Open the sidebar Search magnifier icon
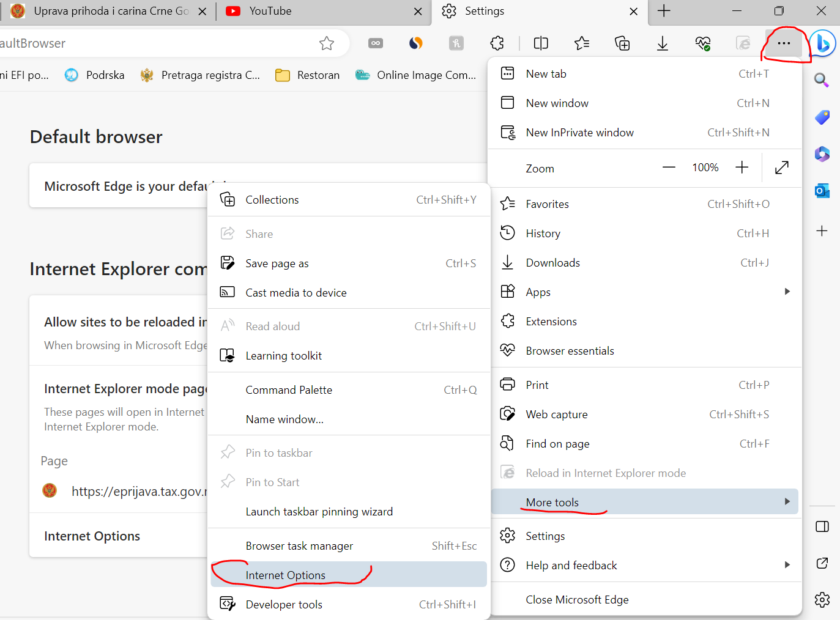840x620 pixels. coord(822,80)
